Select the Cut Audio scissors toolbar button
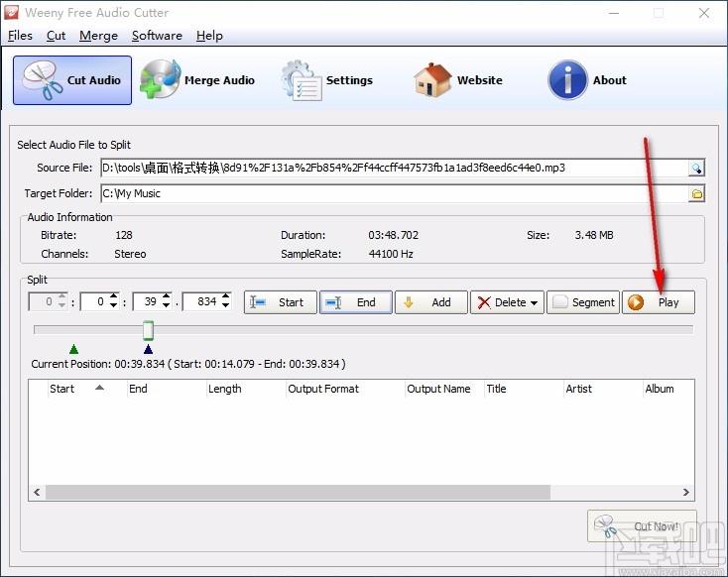 coord(72,80)
